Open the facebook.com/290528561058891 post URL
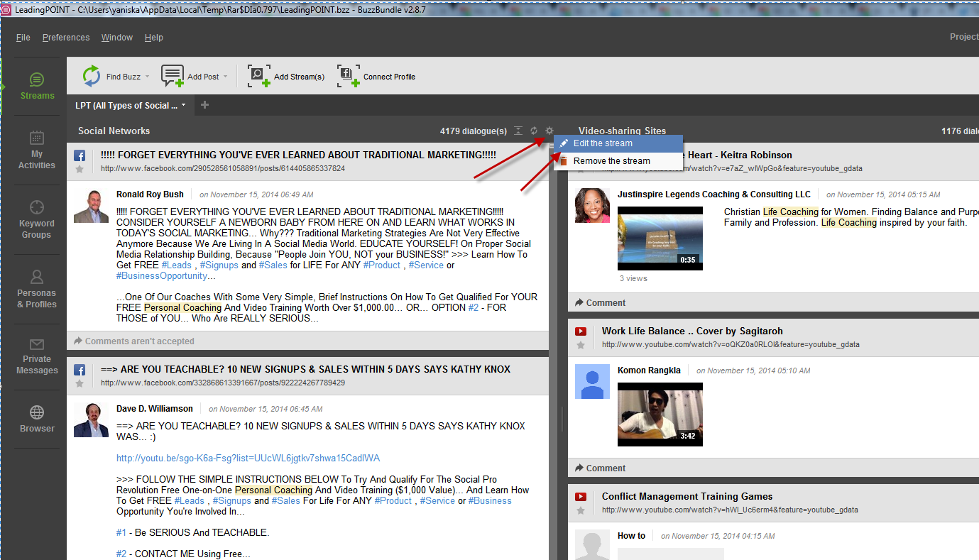 coord(223,169)
